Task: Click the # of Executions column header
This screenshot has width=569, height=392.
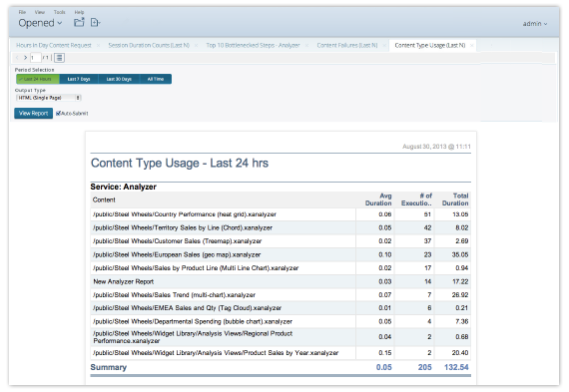Action: point(416,199)
